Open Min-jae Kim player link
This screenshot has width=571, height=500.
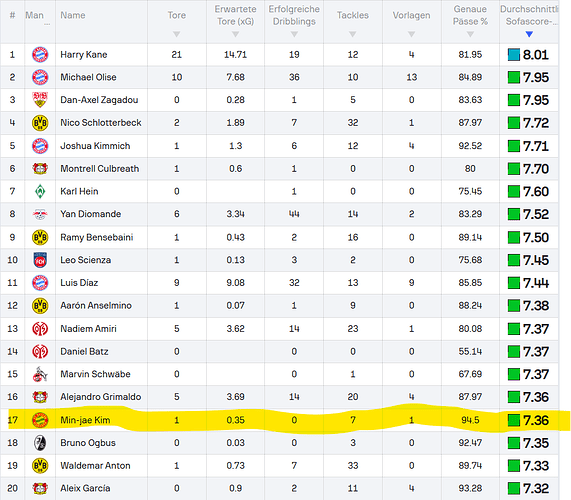[x=85, y=420]
